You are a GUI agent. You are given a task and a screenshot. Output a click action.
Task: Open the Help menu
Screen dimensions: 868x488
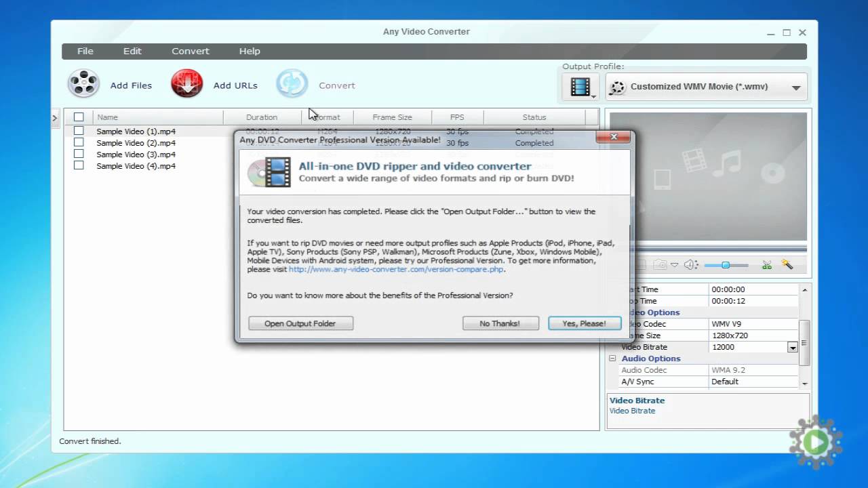point(250,51)
